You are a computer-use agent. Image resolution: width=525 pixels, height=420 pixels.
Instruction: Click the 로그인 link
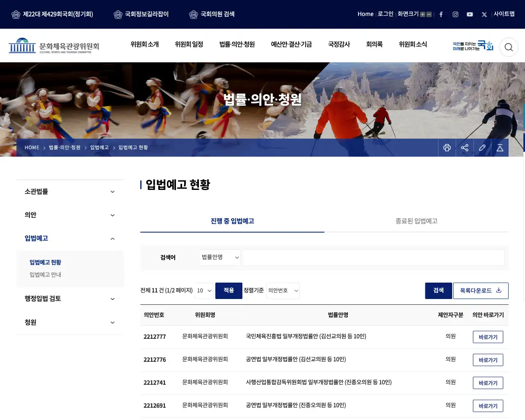coord(386,14)
